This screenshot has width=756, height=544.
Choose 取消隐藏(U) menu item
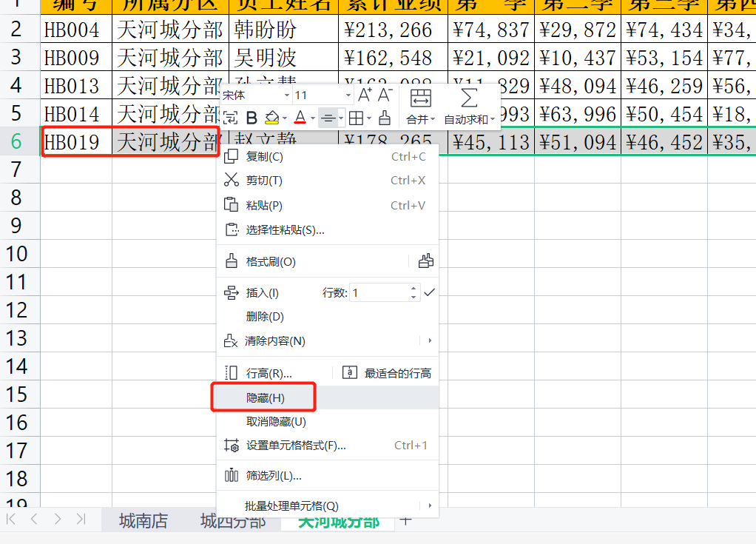(x=328, y=421)
